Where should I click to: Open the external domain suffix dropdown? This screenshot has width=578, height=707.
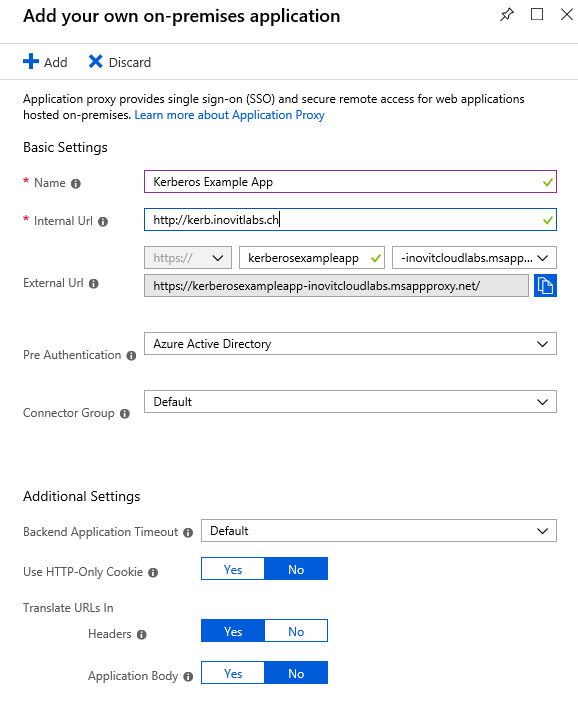tap(474, 258)
